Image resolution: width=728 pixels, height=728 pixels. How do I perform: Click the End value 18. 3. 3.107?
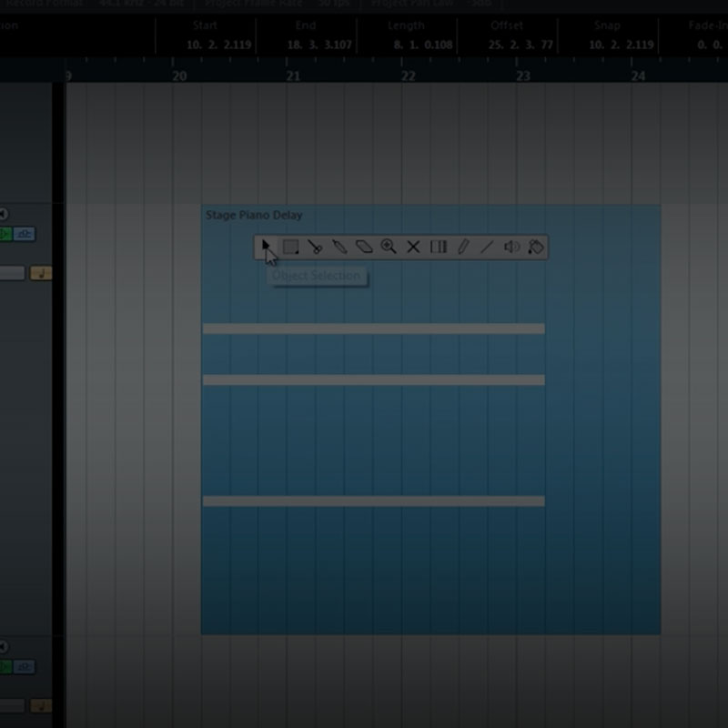point(319,45)
